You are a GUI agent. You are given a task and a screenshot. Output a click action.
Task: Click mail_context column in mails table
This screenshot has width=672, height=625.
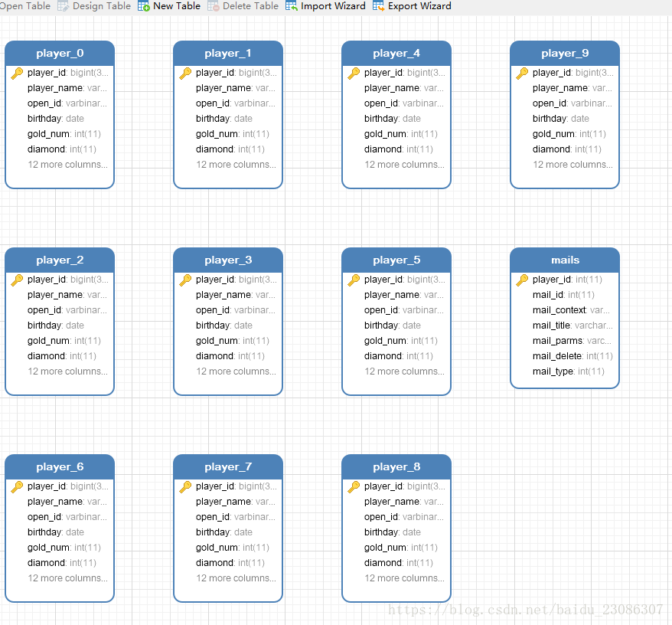tap(571, 310)
